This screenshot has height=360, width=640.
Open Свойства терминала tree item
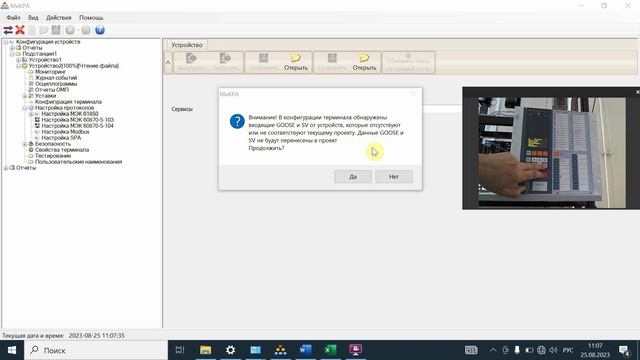pyautogui.click(x=62, y=150)
